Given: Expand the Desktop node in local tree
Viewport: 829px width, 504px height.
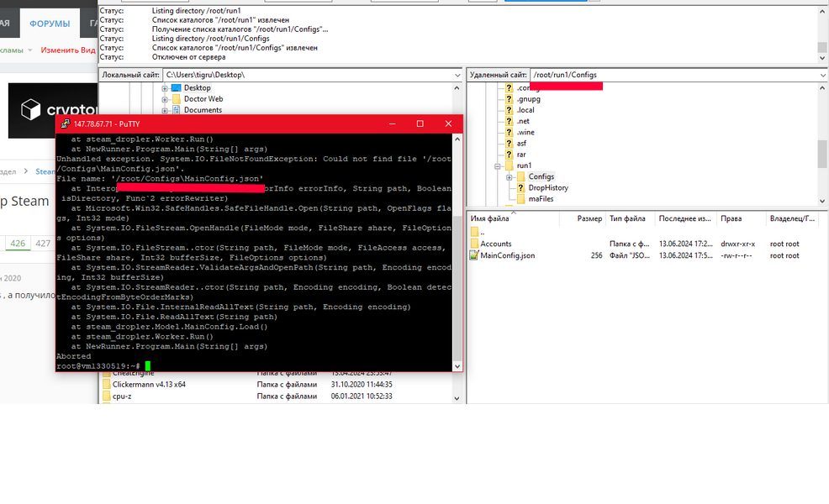Looking at the screenshot, I should [x=165, y=88].
